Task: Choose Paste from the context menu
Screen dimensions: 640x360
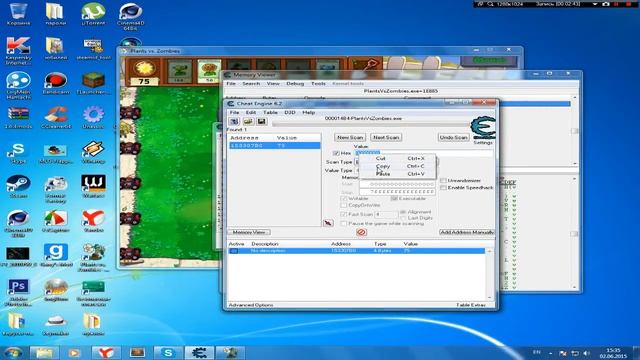Action: (x=398, y=174)
